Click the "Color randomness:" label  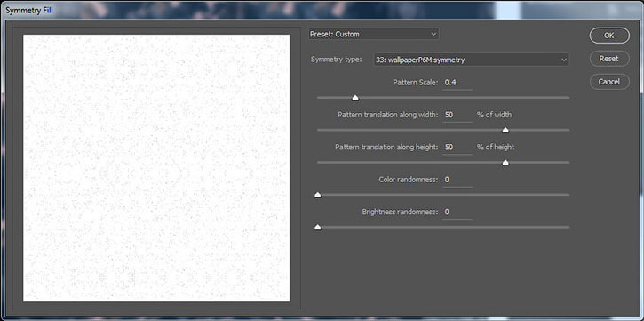click(x=409, y=180)
